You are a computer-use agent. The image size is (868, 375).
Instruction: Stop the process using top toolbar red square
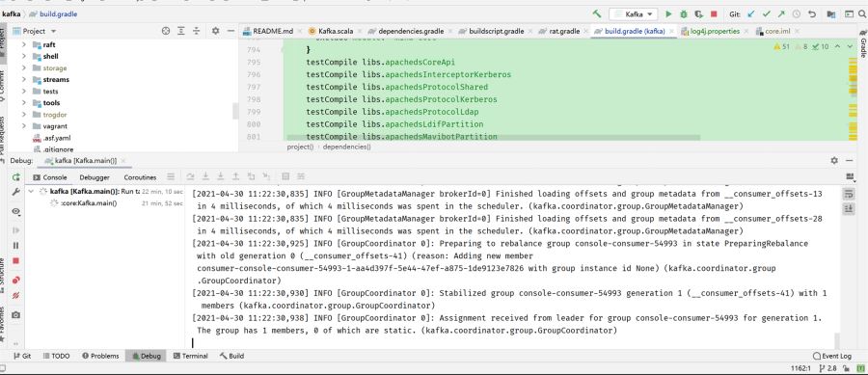click(714, 13)
